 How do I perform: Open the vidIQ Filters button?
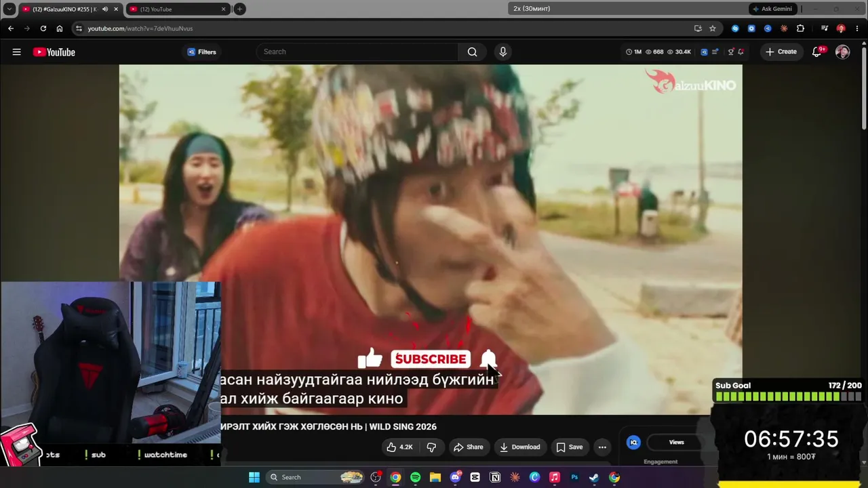[x=201, y=52]
